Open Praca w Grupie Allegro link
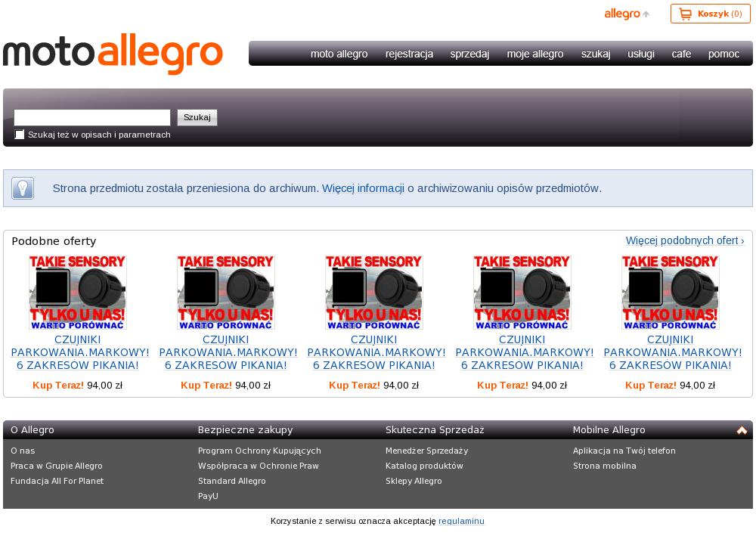The image size is (756, 536). coord(57,466)
